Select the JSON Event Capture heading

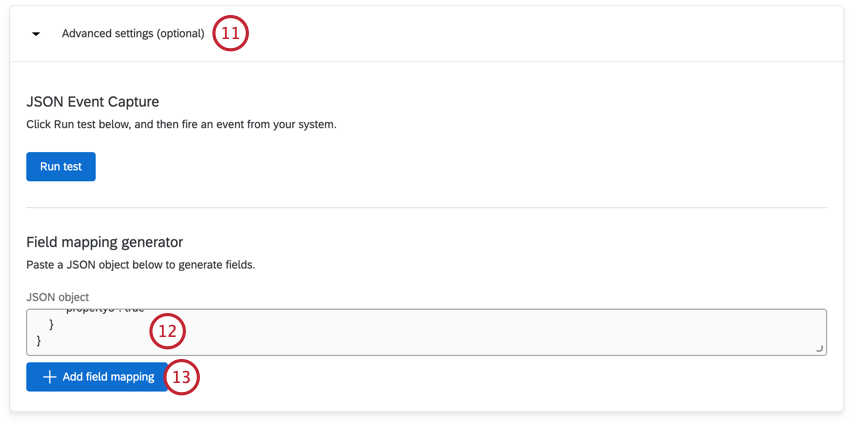click(x=93, y=102)
